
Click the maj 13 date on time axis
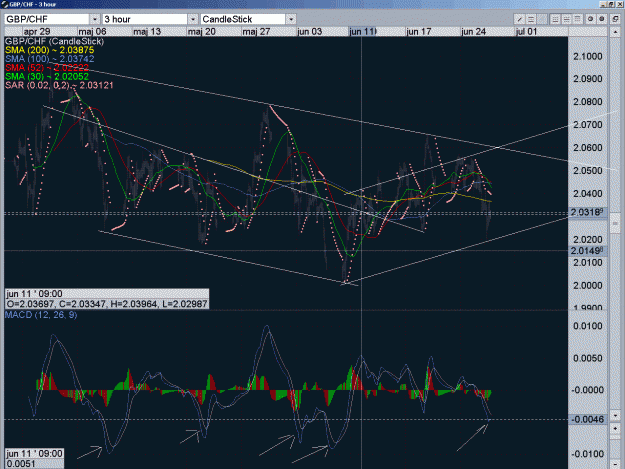click(x=147, y=31)
